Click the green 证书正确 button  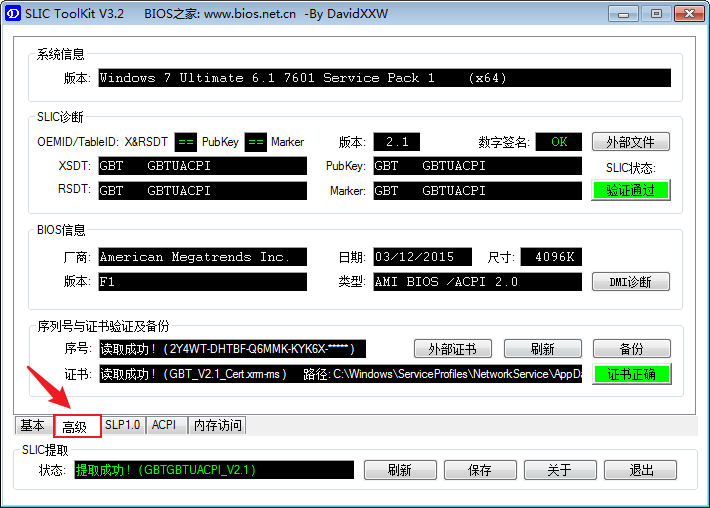tap(630, 374)
